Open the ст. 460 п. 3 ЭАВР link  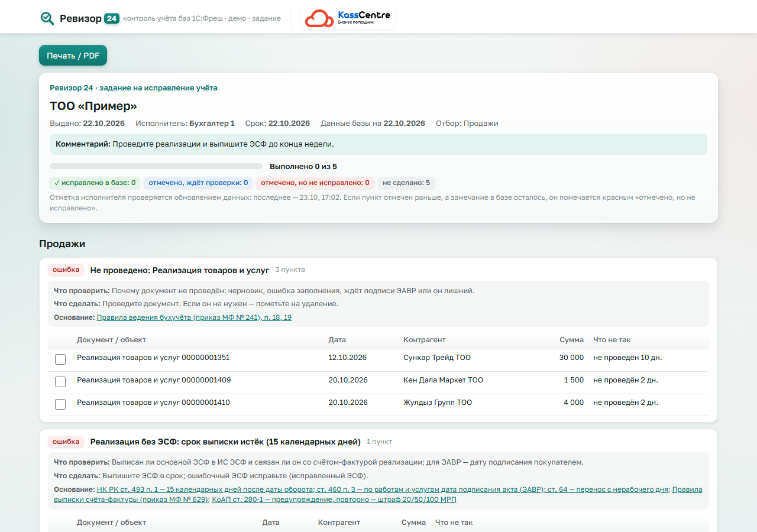[x=431, y=489]
